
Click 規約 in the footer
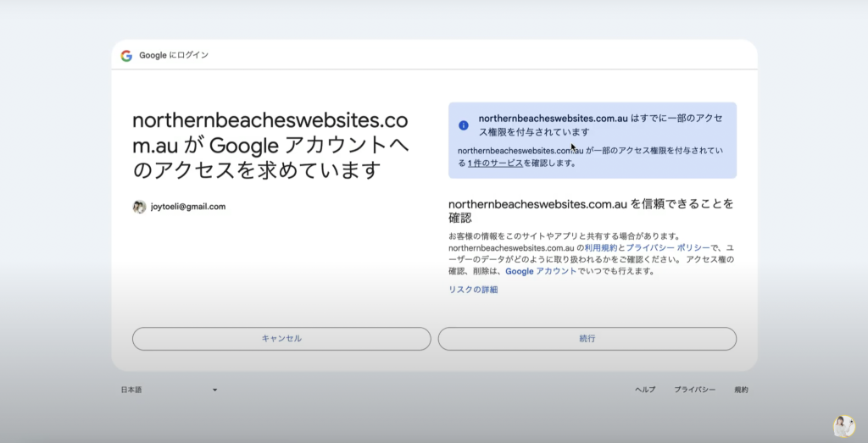741,390
